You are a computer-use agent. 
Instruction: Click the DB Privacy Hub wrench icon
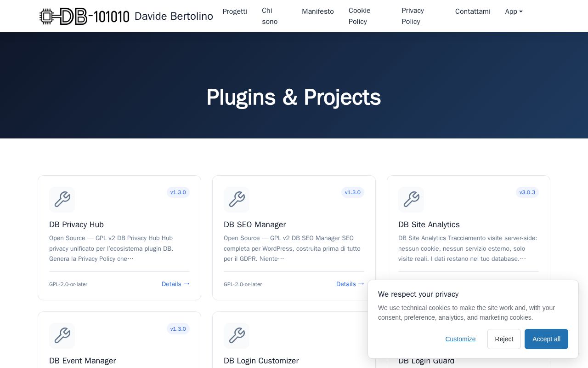point(62,200)
